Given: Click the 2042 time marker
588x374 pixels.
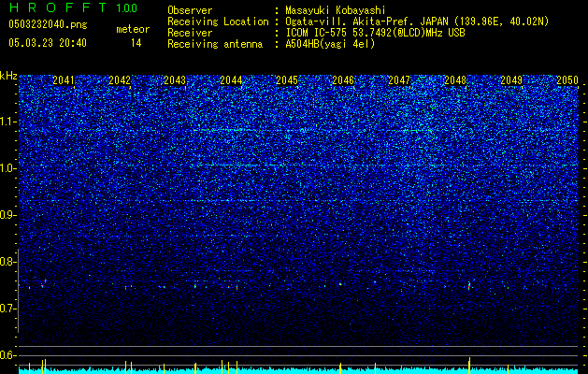Looking at the screenshot, I should tap(120, 80).
